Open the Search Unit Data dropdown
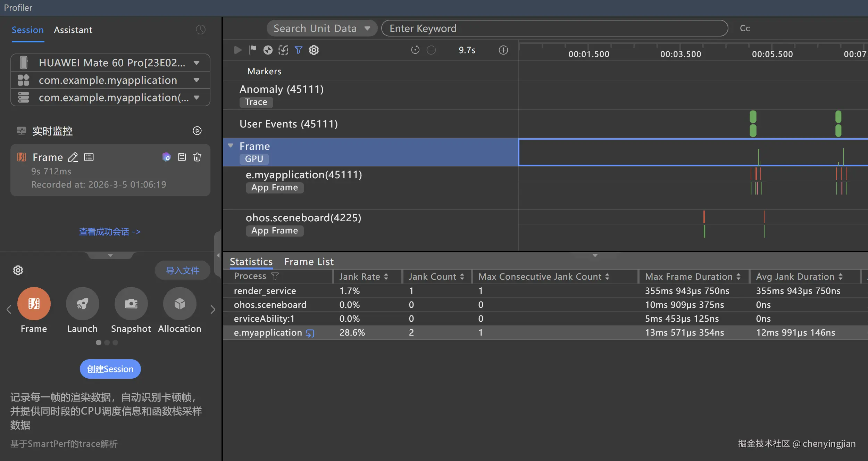This screenshot has width=868, height=461. click(x=322, y=28)
